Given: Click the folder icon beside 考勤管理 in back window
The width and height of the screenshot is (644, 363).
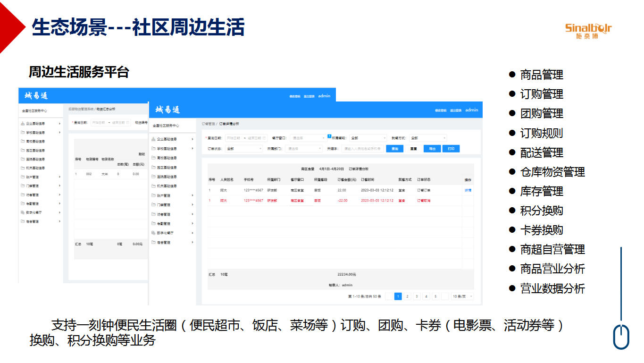Looking at the screenshot, I should click(23, 204).
